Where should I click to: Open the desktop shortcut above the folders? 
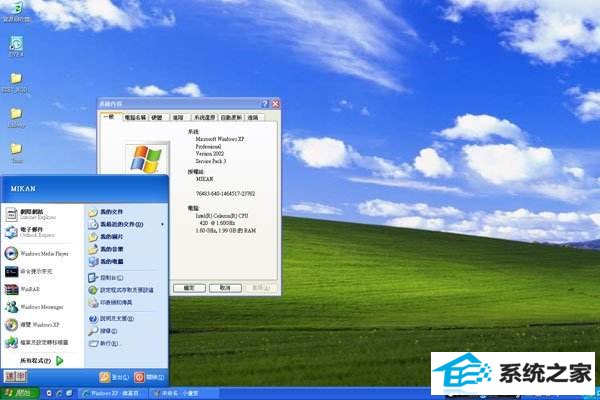(x=16, y=46)
